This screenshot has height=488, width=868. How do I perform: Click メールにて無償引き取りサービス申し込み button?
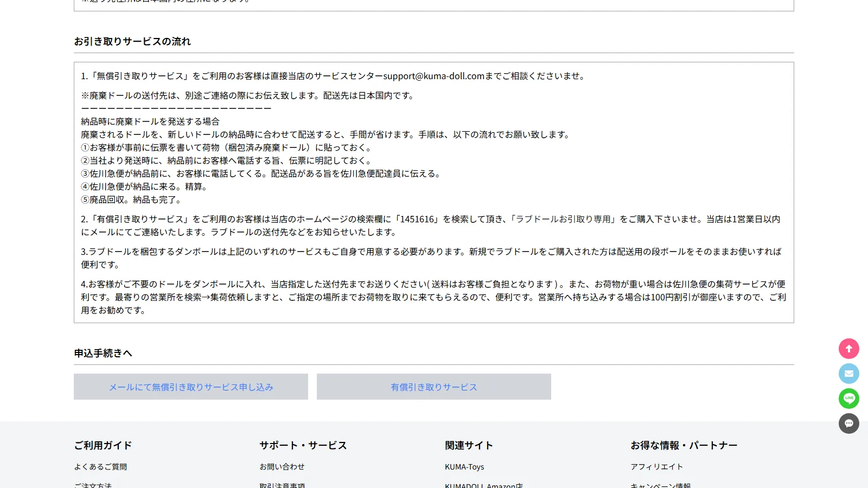191,387
